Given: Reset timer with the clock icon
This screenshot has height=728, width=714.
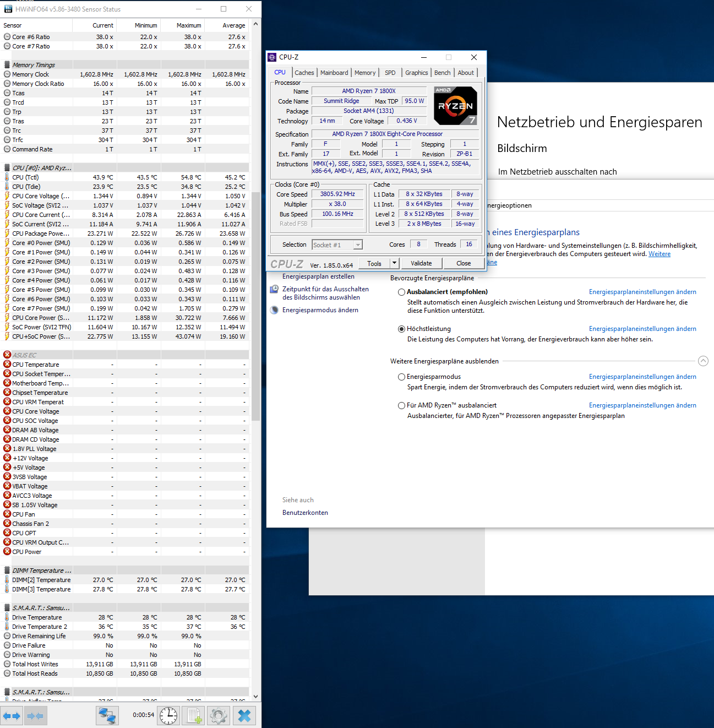Looking at the screenshot, I should pyautogui.click(x=168, y=716).
